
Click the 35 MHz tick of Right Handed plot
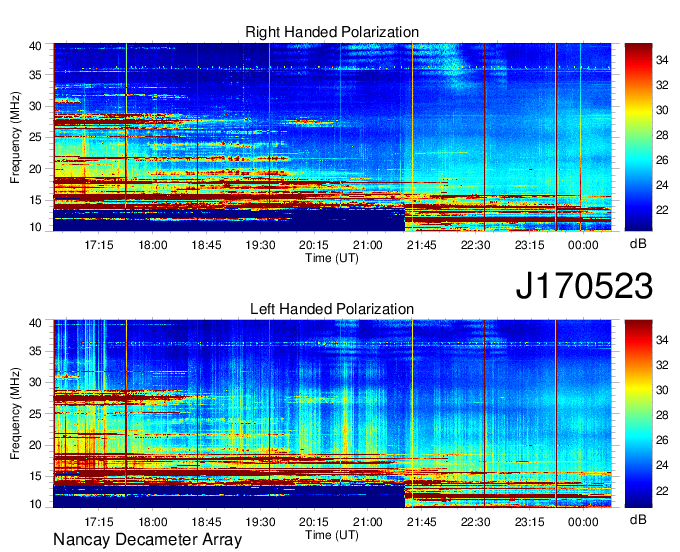36,75
